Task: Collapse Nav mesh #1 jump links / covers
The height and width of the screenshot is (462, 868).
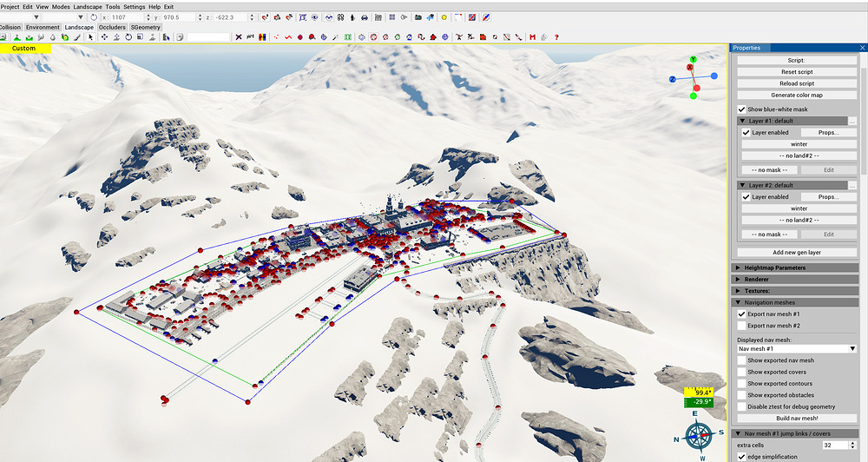Action: 795,433
